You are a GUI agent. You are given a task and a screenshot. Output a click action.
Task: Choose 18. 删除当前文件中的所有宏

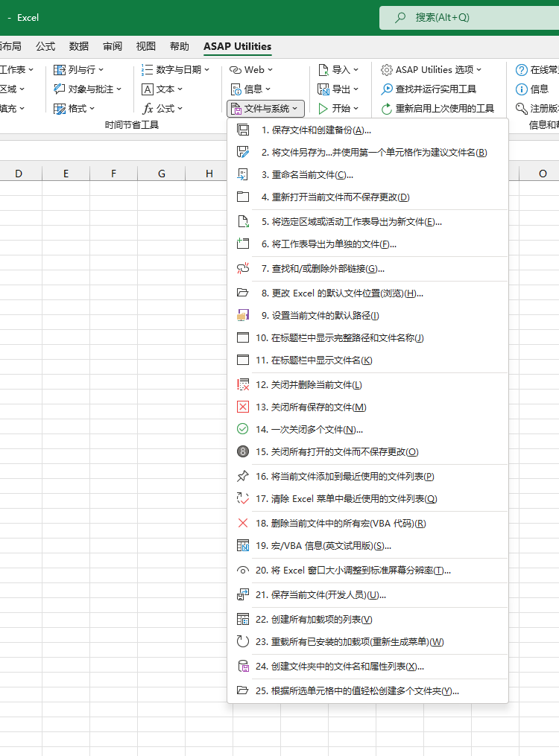point(367,523)
